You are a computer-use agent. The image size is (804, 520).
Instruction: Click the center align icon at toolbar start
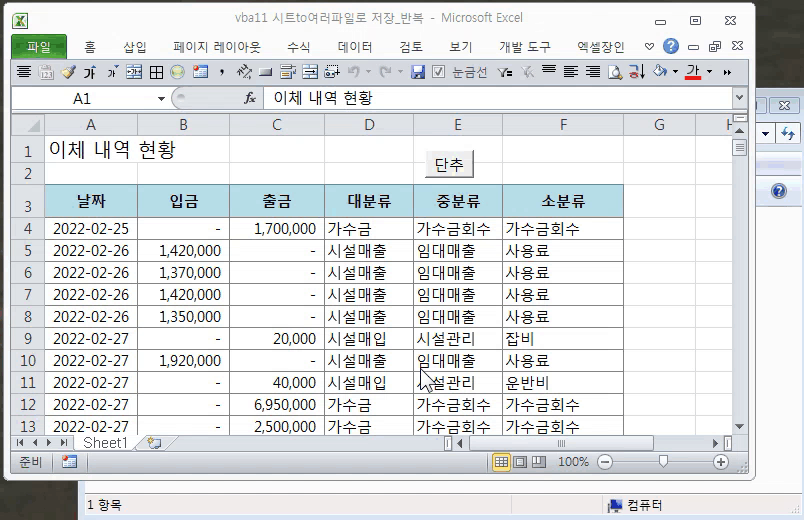pos(24,72)
